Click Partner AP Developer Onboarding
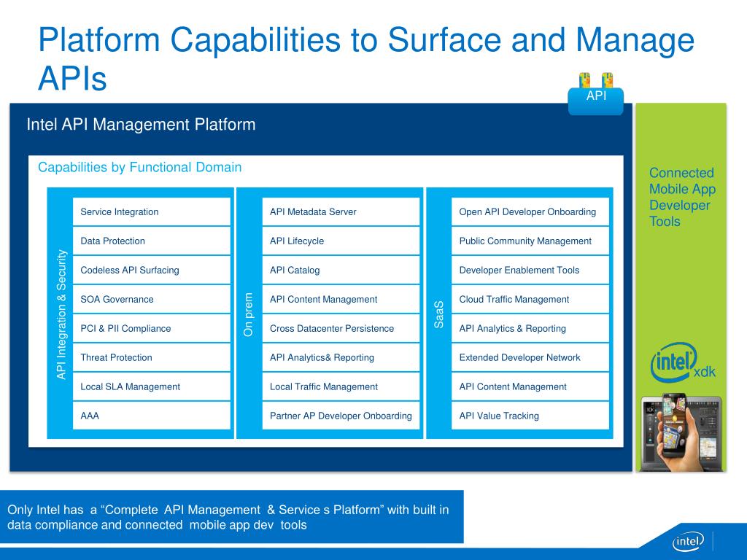 [341, 415]
